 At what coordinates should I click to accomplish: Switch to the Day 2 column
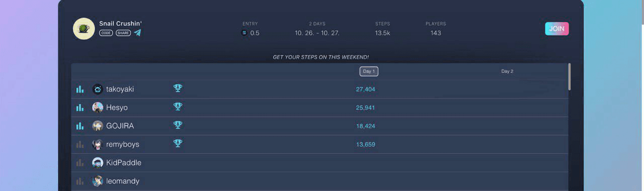point(507,71)
